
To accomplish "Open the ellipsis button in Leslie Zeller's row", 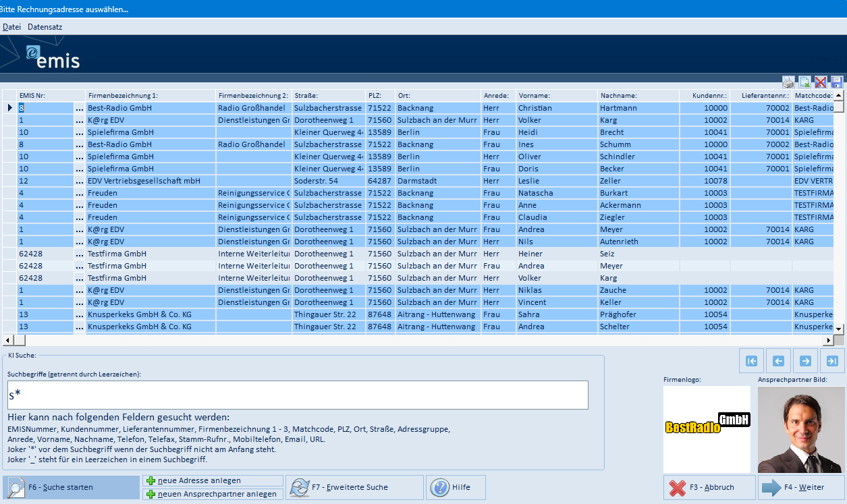I will 80,181.
